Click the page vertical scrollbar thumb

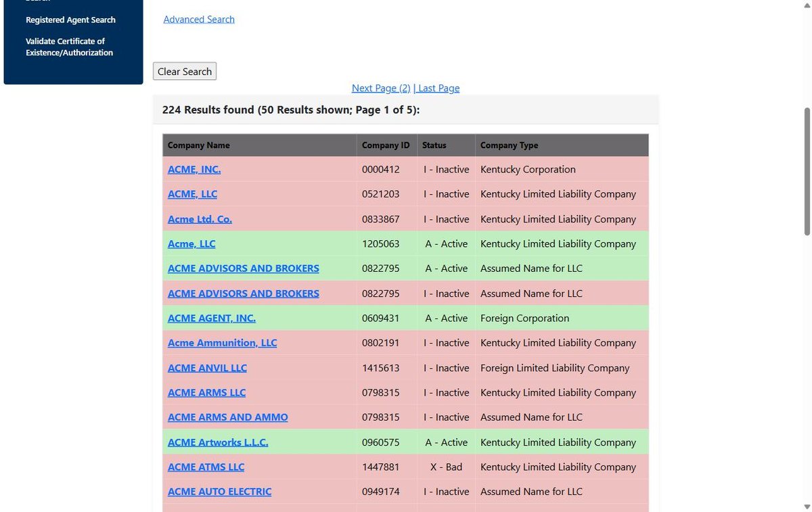807,171
